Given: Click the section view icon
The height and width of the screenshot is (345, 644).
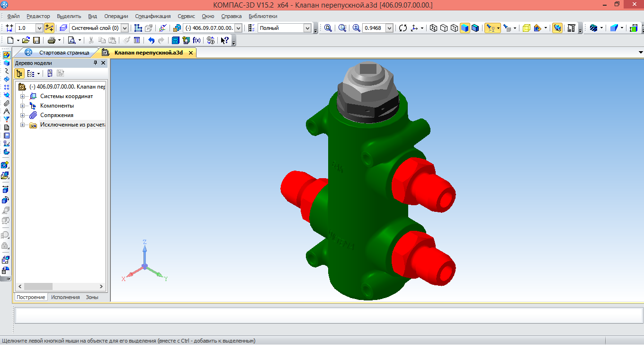Looking at the screenshot, I should point(537,28).
